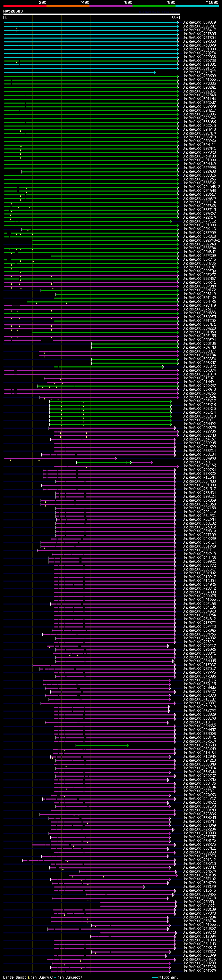Click the orange ~40% identity legend segment

pos(68,7)
